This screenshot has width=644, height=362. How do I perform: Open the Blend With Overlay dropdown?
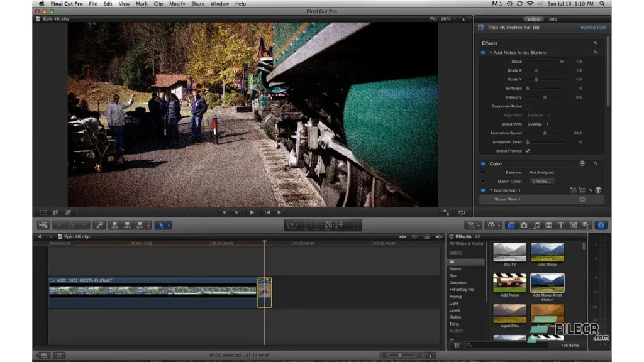coord(536,124)
